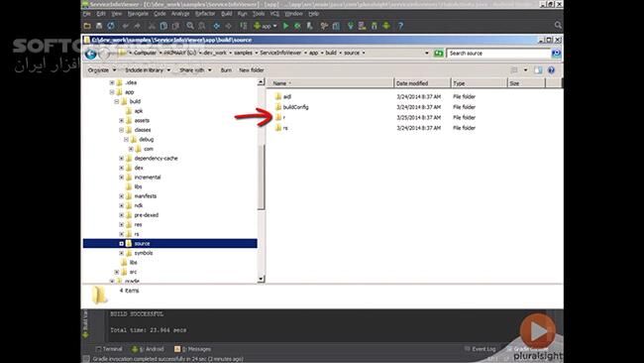Click the New folder button
644x363 pixels.
(252, 70)
